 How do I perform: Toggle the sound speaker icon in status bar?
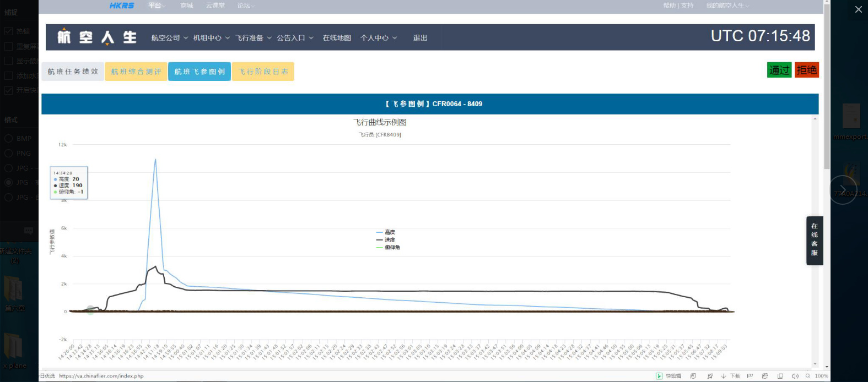(795, 376)
